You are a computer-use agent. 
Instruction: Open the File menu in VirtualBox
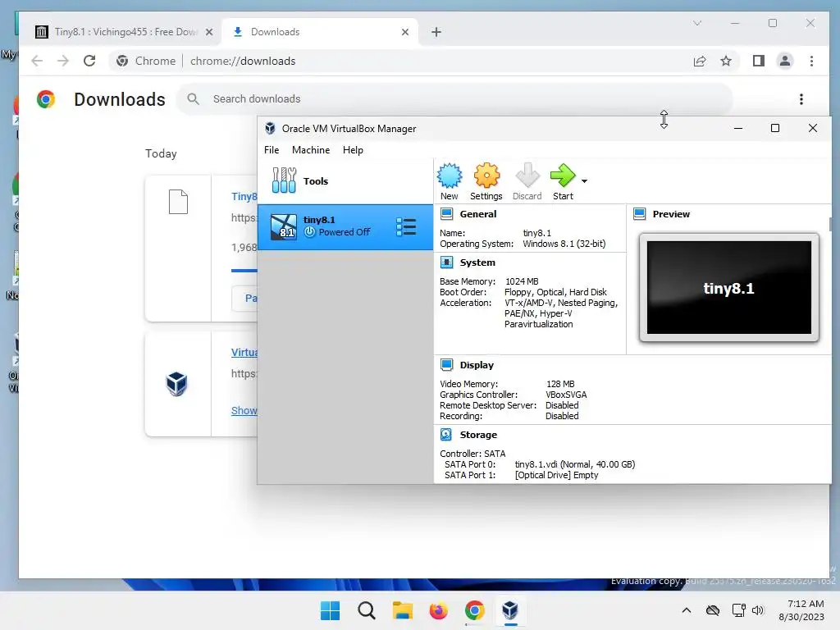[272, 150]
